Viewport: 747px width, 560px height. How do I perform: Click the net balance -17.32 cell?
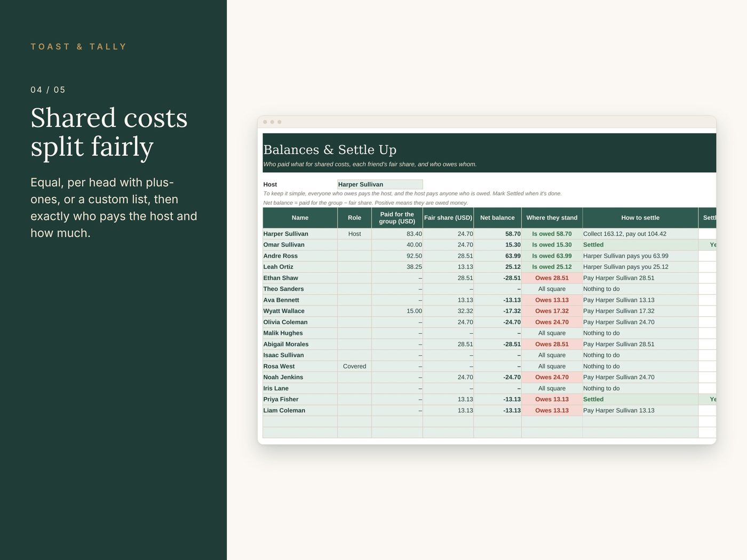497,311
